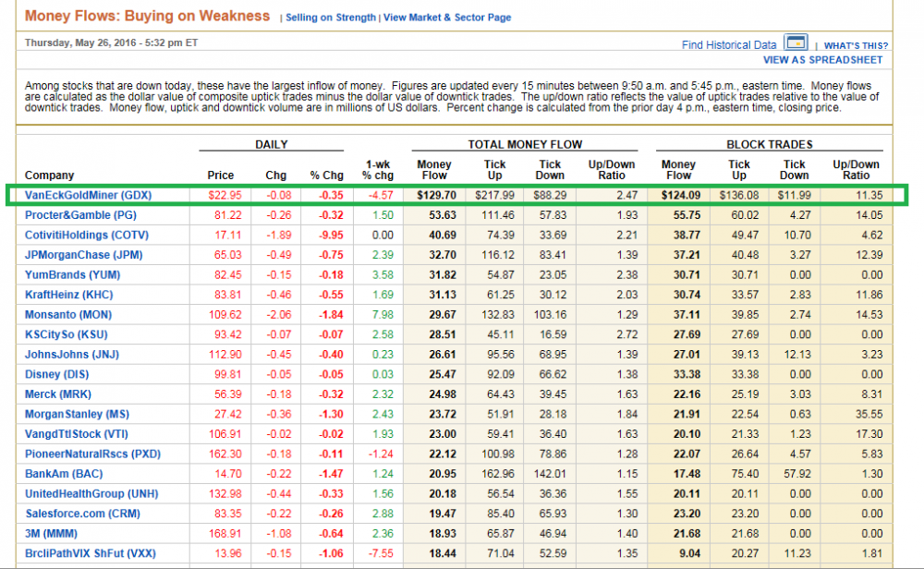Image resolution: width=924 pixels, height=569 pixels.
Task: Open the Find Historical Data link
Action: [728, 45]
